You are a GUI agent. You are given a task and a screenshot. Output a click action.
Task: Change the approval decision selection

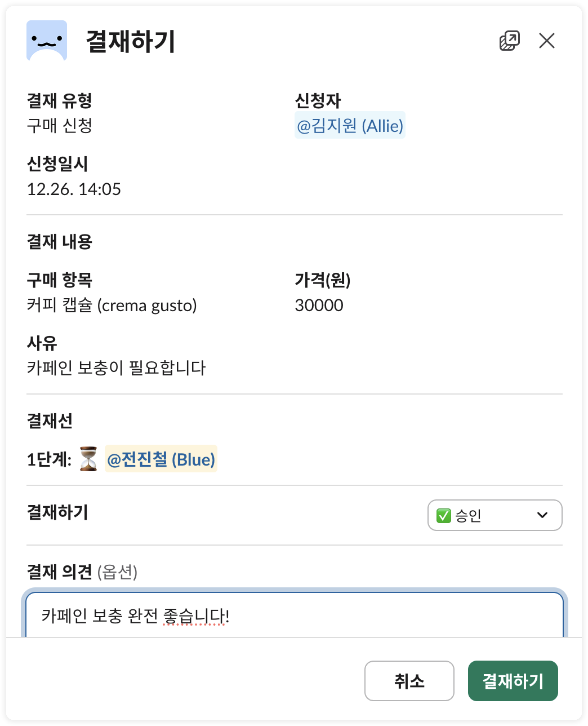(495, 515)
